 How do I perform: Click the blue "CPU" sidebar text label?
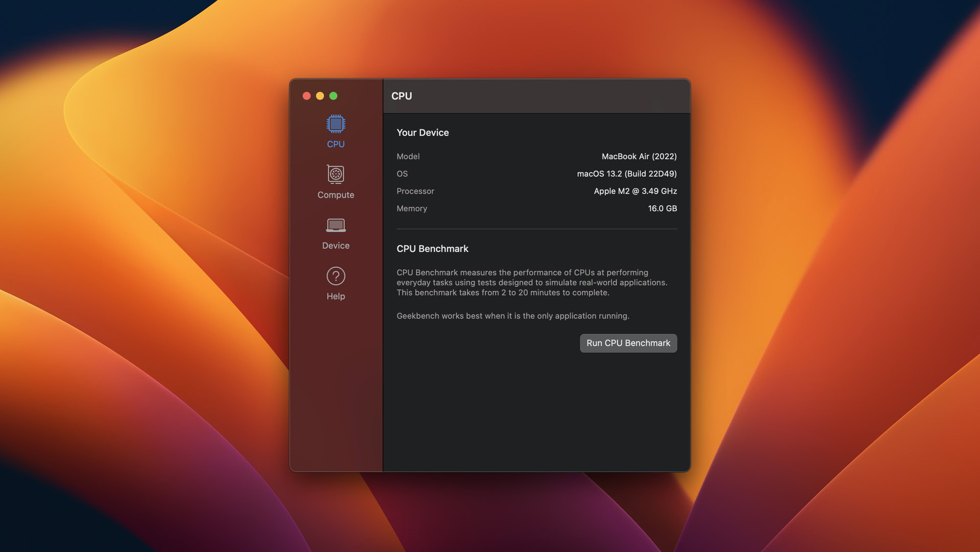tap(336, 145)
